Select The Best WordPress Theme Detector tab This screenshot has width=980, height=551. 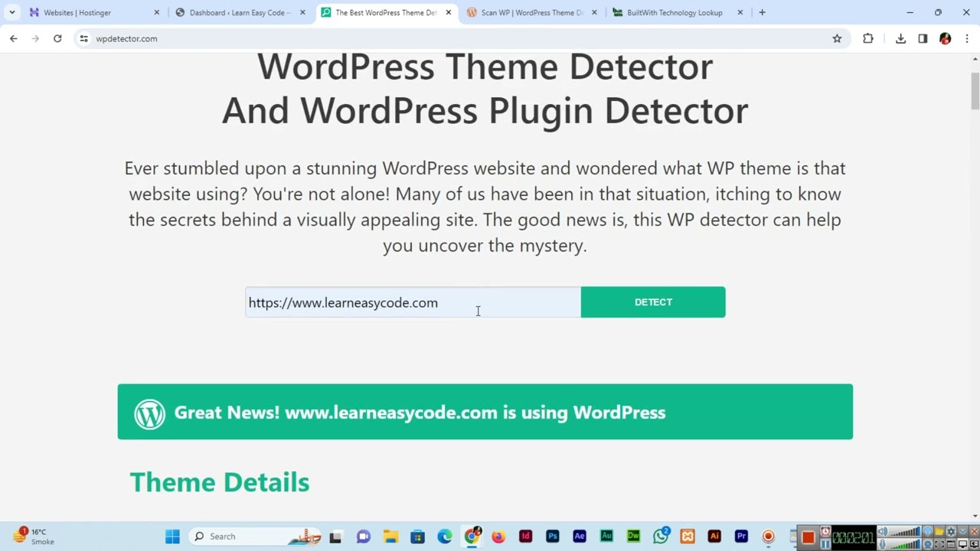(x=385, y=12)
